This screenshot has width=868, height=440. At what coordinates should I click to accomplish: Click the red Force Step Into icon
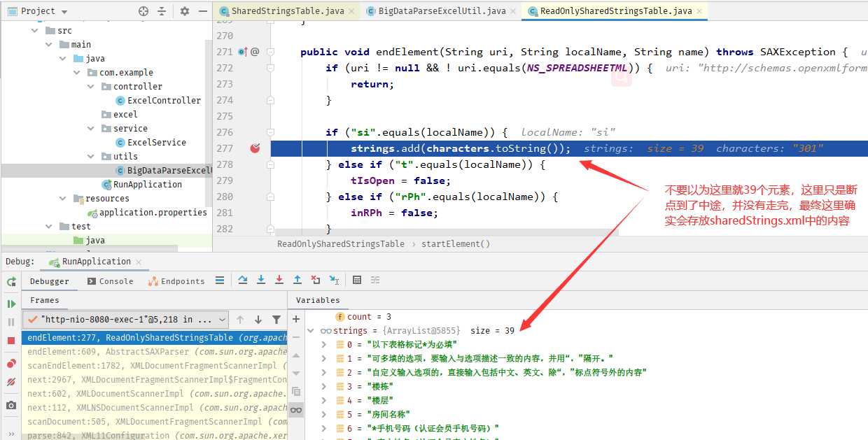(279, 280)
